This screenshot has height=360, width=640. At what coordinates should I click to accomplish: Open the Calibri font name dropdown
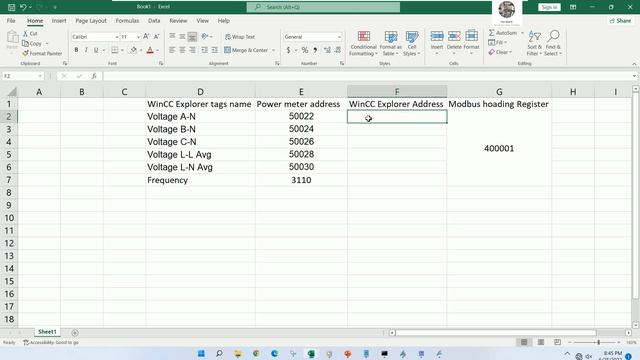click(x=116, y=37)
